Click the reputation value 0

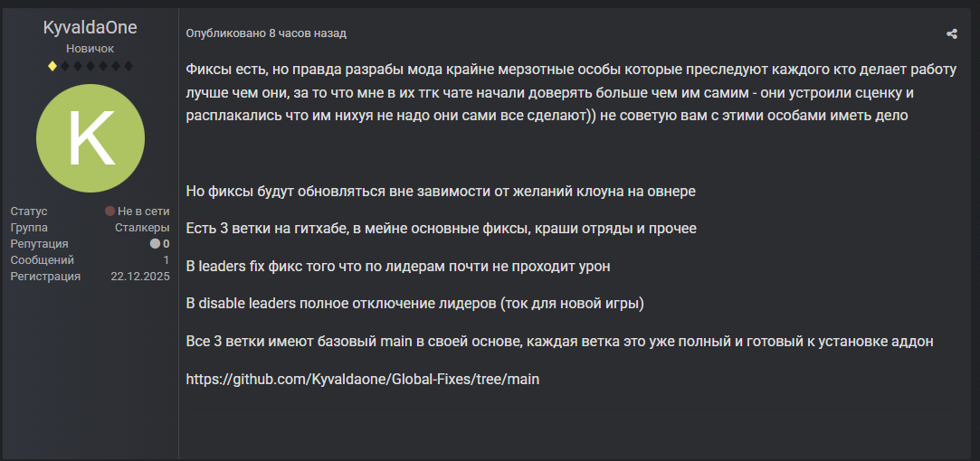pos(166,244)
